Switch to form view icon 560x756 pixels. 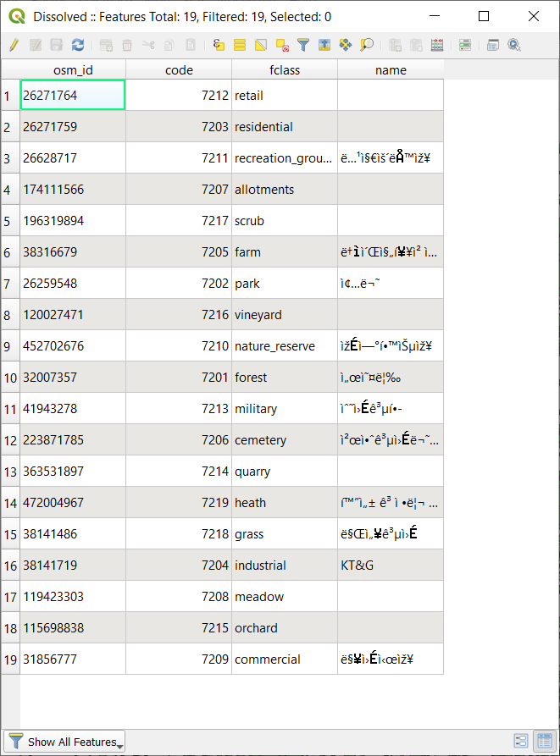pos(521,741)
